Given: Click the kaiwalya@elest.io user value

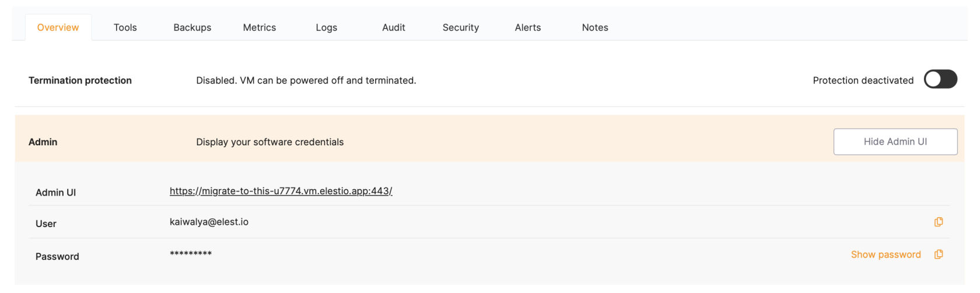Looking at the screenshot, I should click(209, 222).
